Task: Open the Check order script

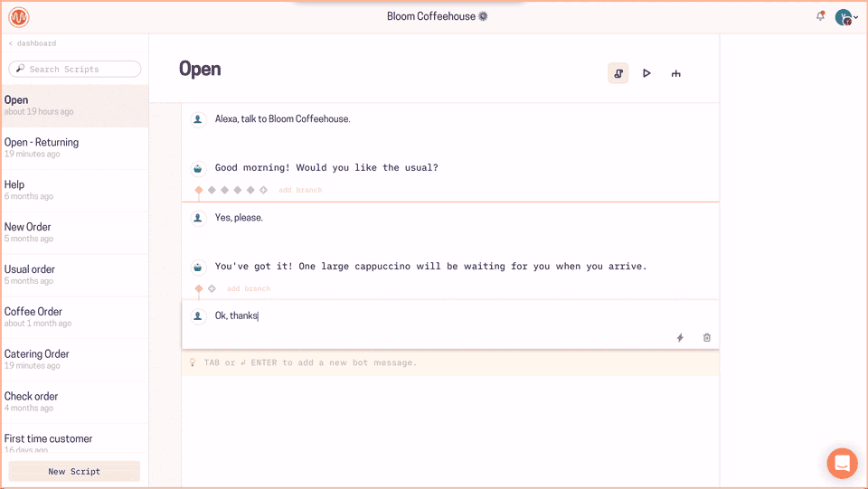Action: 75,401
